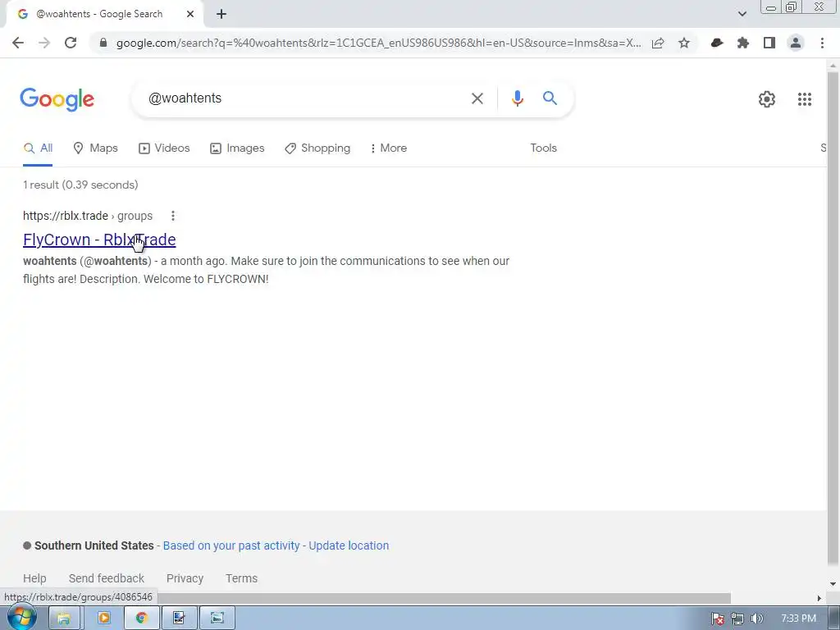Click the vertical scrollbar down arrow
Viewport: 840px width, 630px height.
coord(833,584)
